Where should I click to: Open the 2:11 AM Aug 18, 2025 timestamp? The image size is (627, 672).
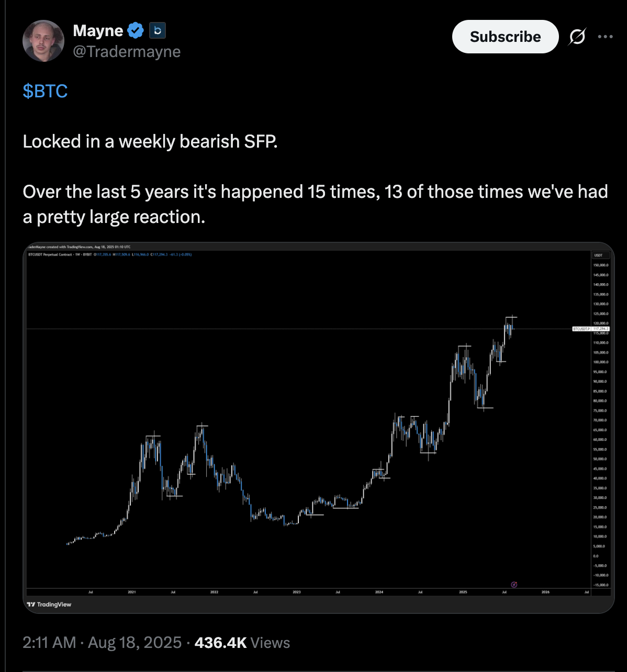click(102, 643)
